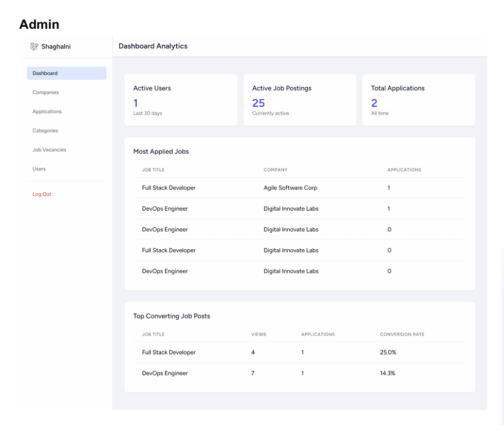Select the Active Users stat card

(x=181, y=100)
